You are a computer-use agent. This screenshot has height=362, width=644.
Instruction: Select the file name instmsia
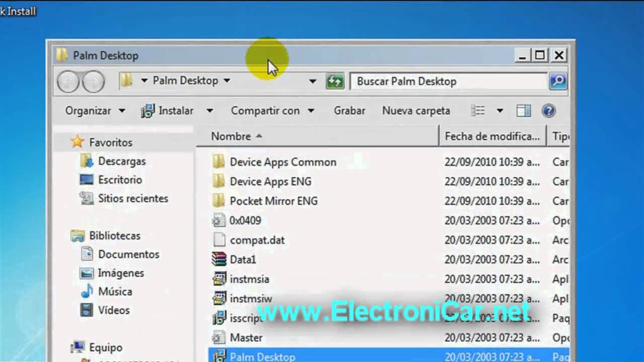point(250,279)
